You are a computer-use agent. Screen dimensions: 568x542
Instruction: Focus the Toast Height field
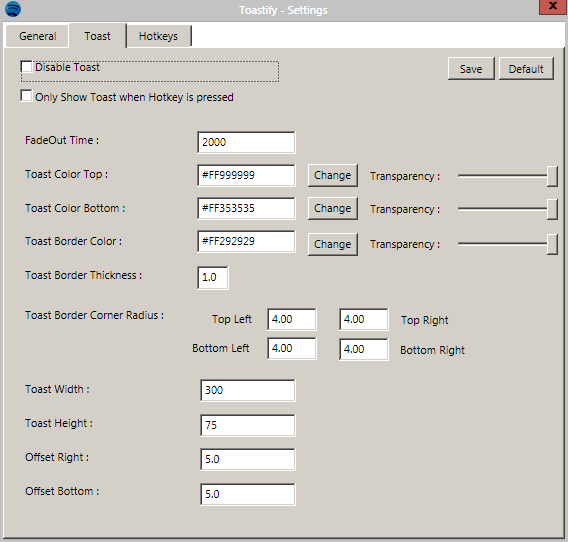[248, 425]
